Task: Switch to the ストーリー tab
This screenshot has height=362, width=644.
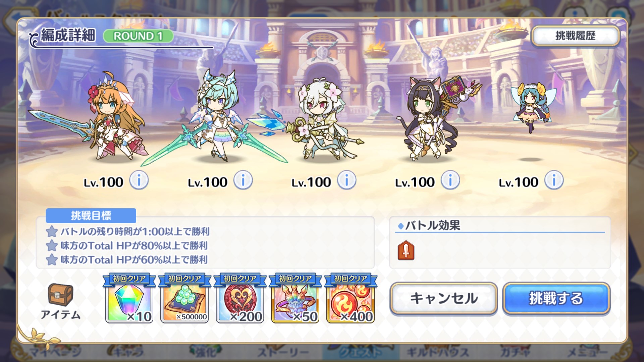Action: pyautogui.click(x=283, y=352)
